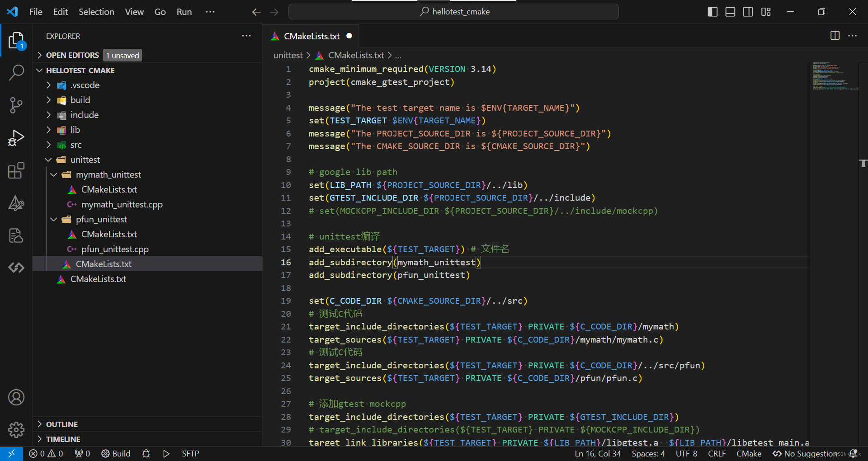Toggle the primary side bar layout icon

pyautogui.click(x=712, y=12)
